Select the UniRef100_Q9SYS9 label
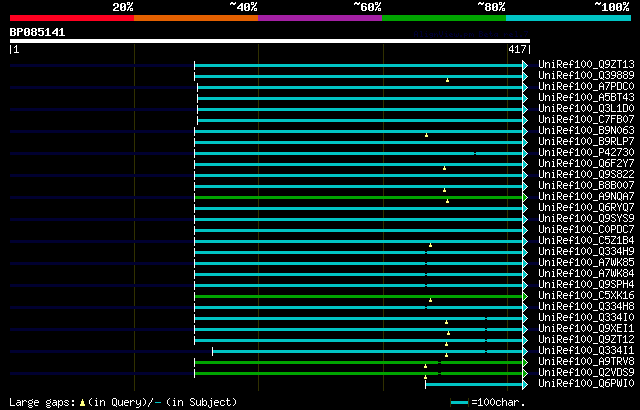This screenshot has height=410, width=640. click(586, 219)
